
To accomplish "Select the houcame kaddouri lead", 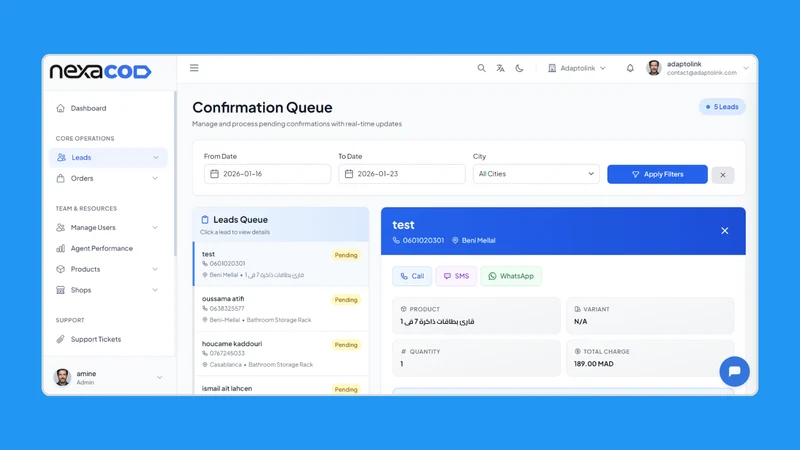I will pos(281,354).
